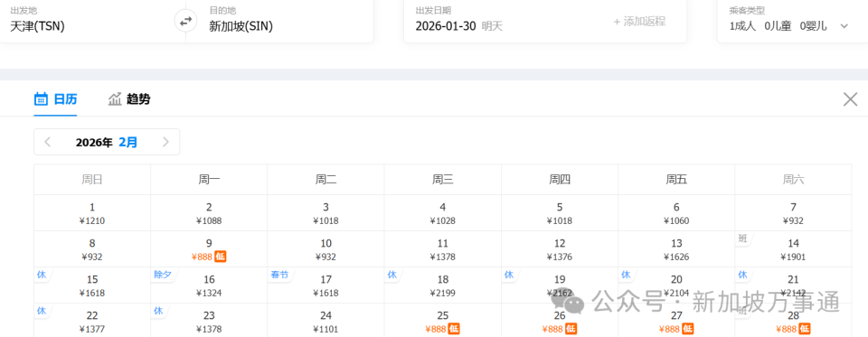868x337 pixels.
Task: Go to next month in calendar
Action: pos(165,142)
